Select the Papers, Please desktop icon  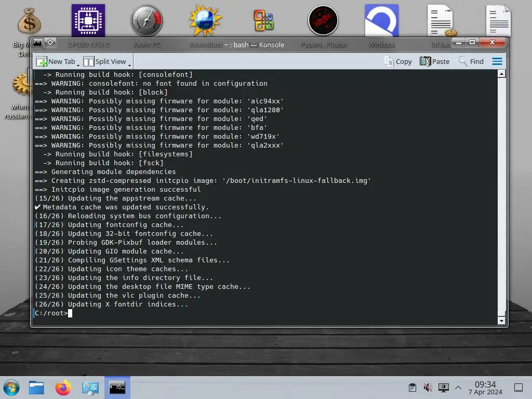pyautogui.click(x=323, y=21)
